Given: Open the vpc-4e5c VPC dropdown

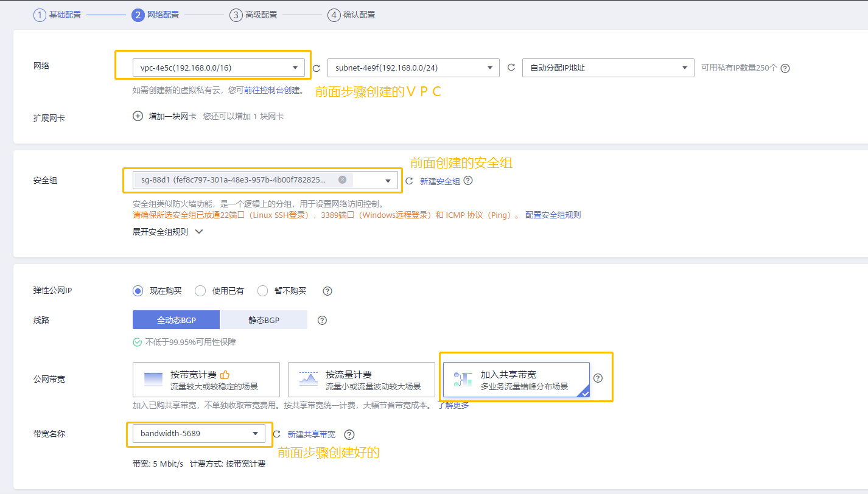Looking at the screenshot, I should tap(219, 68).
